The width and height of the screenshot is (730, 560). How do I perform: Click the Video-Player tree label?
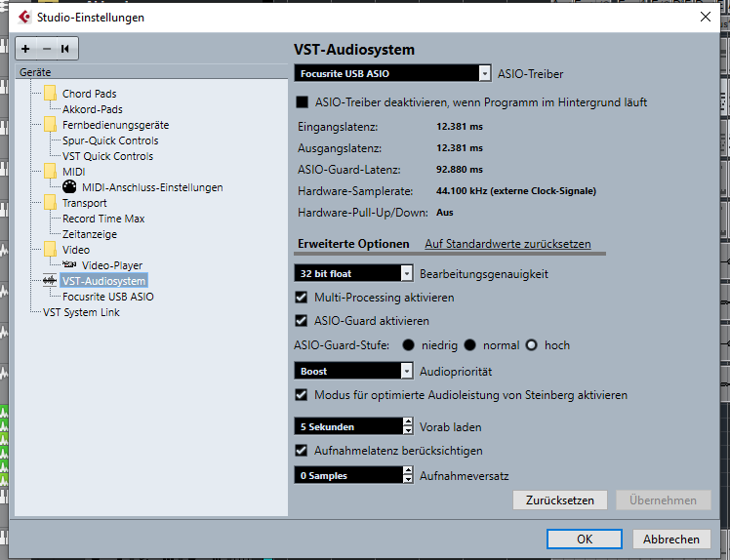tap(112, 265)
